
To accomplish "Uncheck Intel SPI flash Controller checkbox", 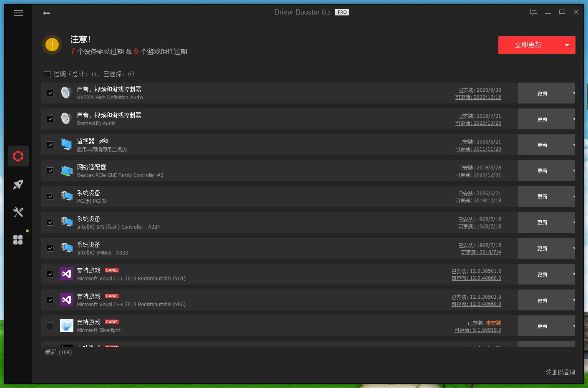I will (50, 222).
